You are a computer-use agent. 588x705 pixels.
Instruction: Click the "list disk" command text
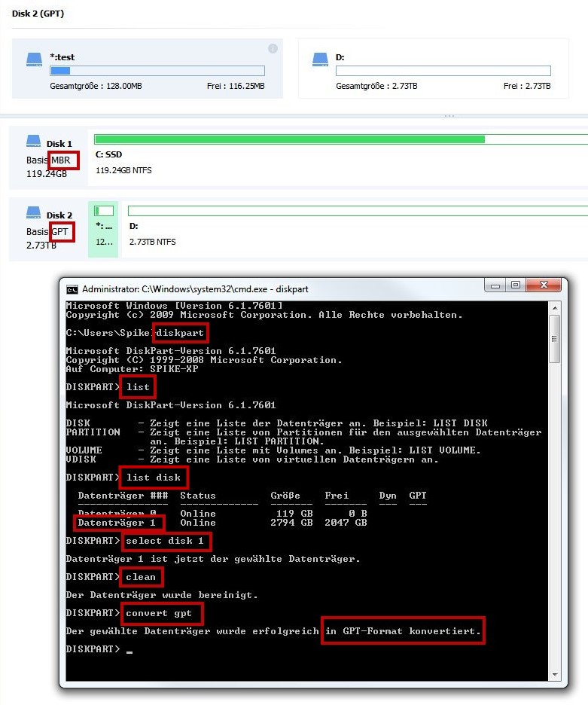pyautogui.click(x=154, y=478)
